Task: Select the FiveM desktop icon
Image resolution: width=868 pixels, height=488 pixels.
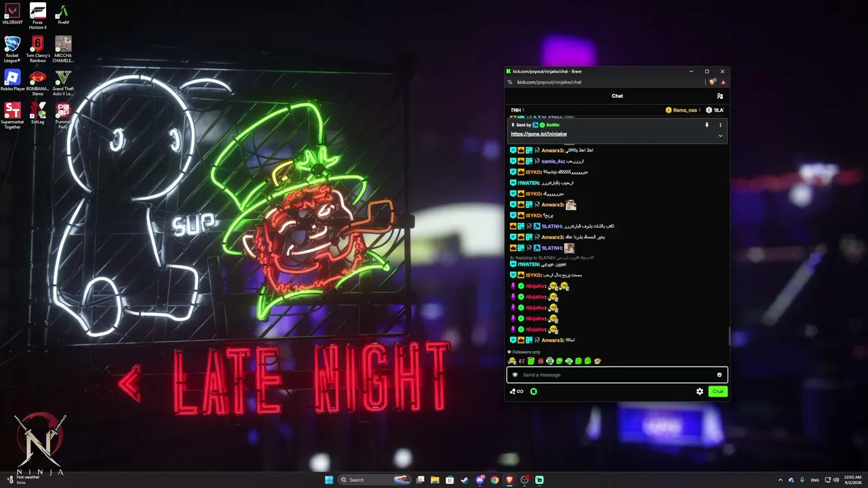Action: (x=63, y=14)
